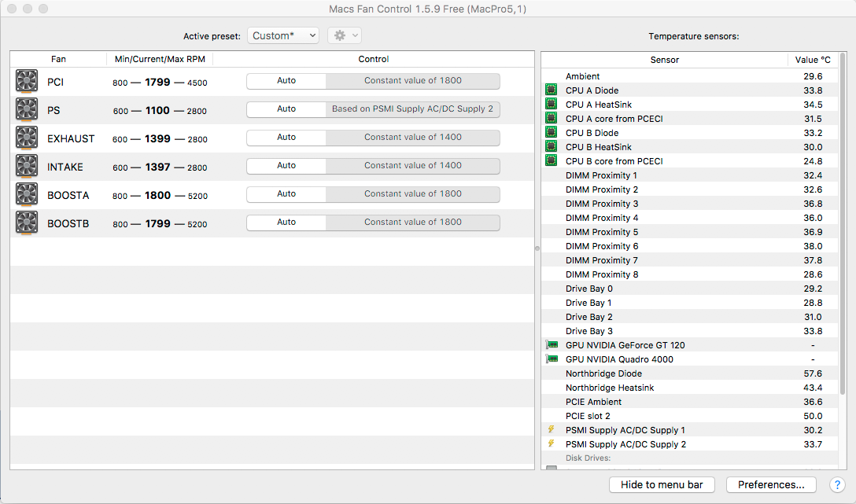Image resolution: width=856 pixels, height=504 pixels.
Task: Select the DIMM Proximity 1 row
Action: pos(689,175)
